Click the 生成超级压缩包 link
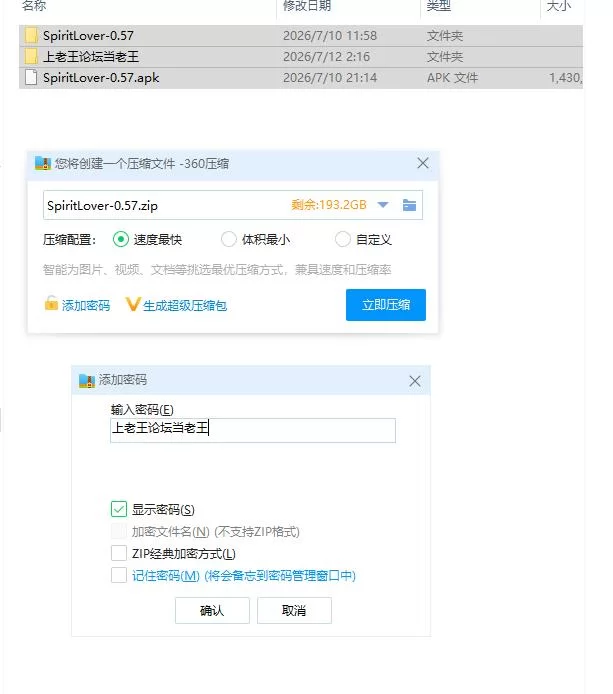 (x=185, y=305)
